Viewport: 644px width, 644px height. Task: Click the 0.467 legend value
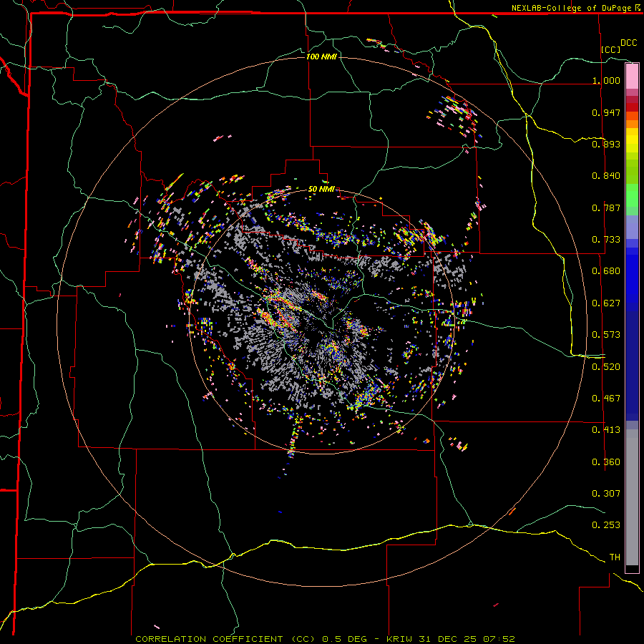point(606,399)
